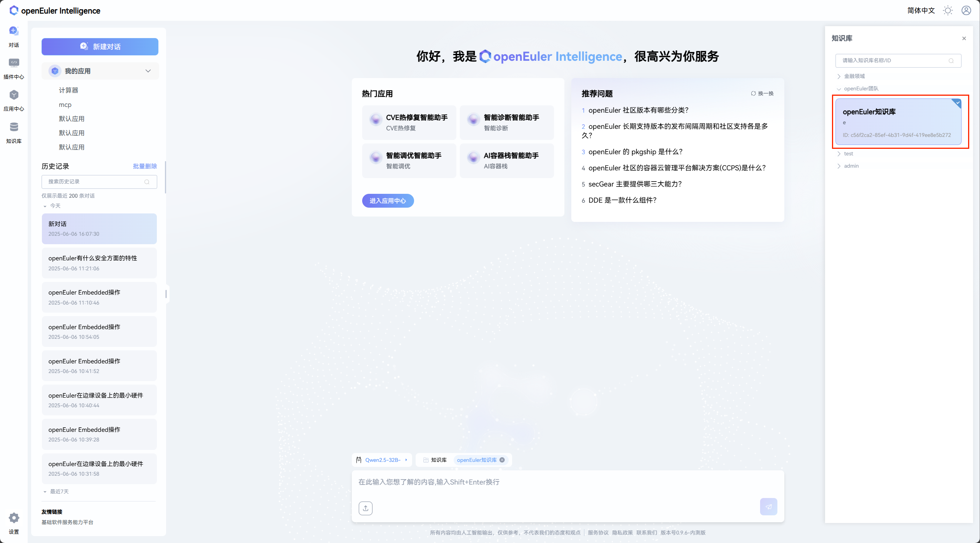Viewport: 980px width, 543px height.
Task: Ask question 4 about 容器云管理平台解决方案(CCPS)
Action: point(677,168)
